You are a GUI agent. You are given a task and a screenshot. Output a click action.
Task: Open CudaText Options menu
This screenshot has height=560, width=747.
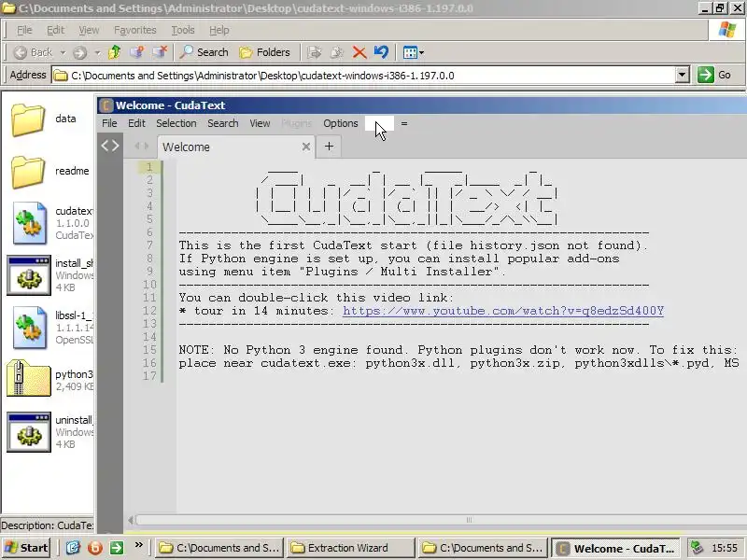coord(340,123)
